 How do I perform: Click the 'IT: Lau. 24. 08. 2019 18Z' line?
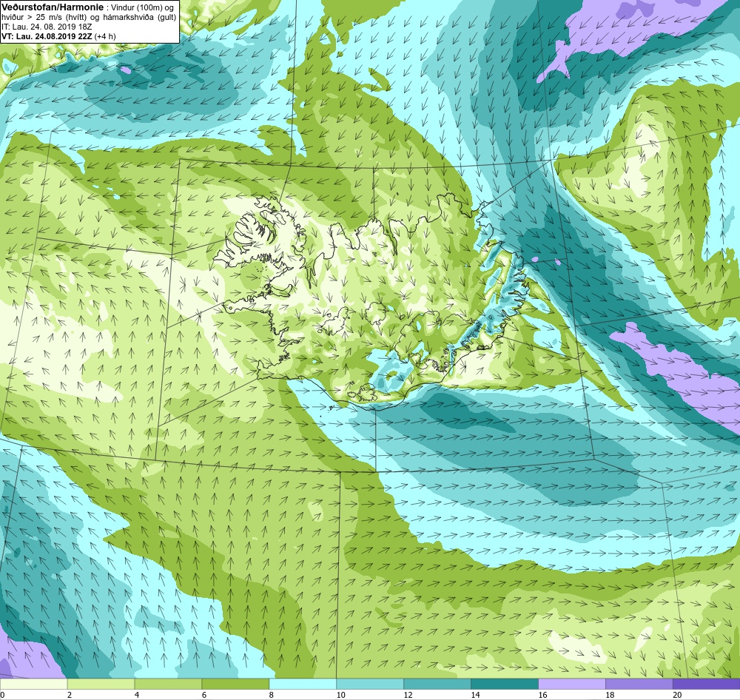click(x=47, y=27)
